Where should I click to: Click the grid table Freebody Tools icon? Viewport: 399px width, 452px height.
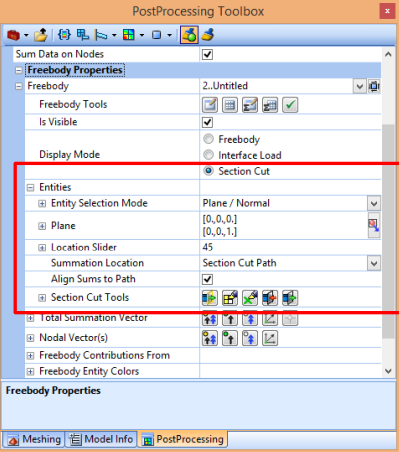point(230,105)
